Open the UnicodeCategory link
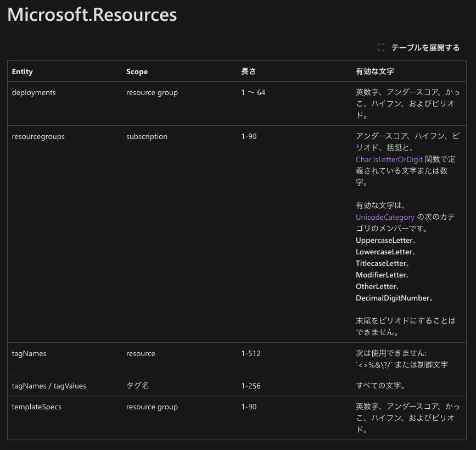The height and width of the screenshot is (450, 476). pyautogui.click(x=385, y=217)
